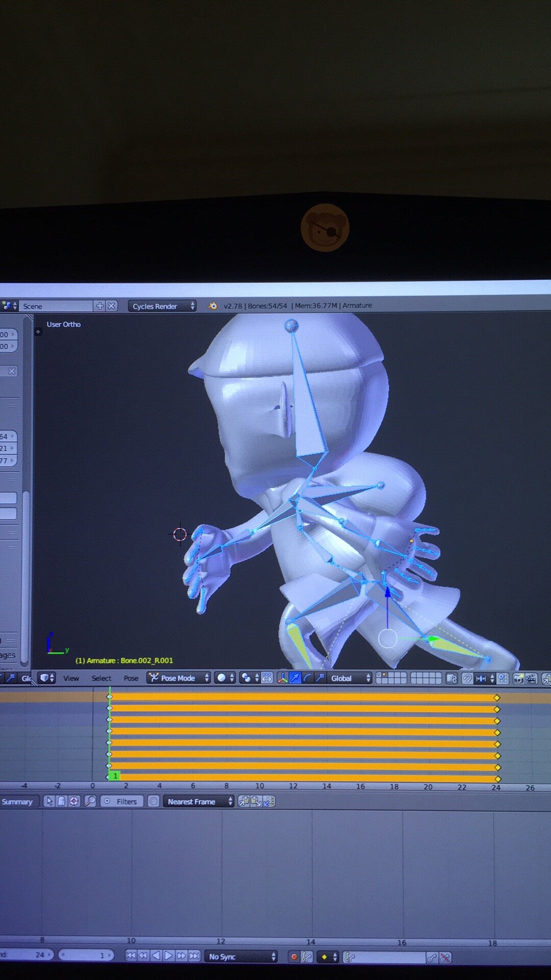
Task: Jump to the first frame
Action: click(131, 956)
